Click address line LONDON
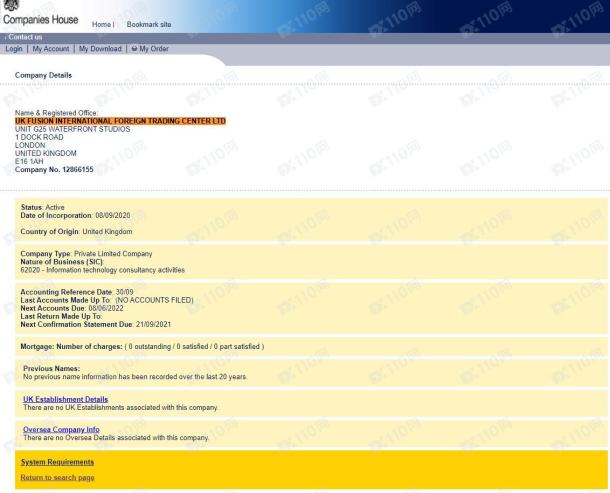 tap(30, 145)
